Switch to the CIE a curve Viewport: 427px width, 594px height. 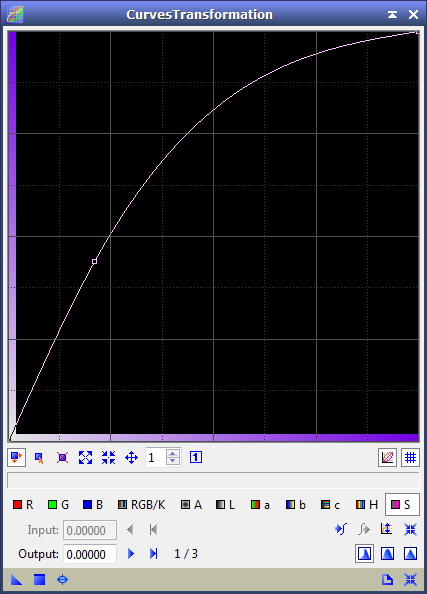pyautogui.click(x=261, y=505)
